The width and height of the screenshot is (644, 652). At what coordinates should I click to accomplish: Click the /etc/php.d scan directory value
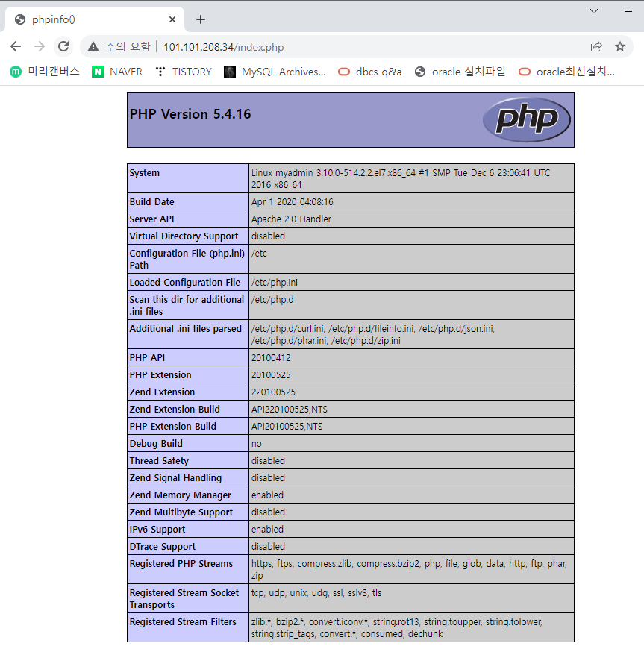(x=272, y=300)
